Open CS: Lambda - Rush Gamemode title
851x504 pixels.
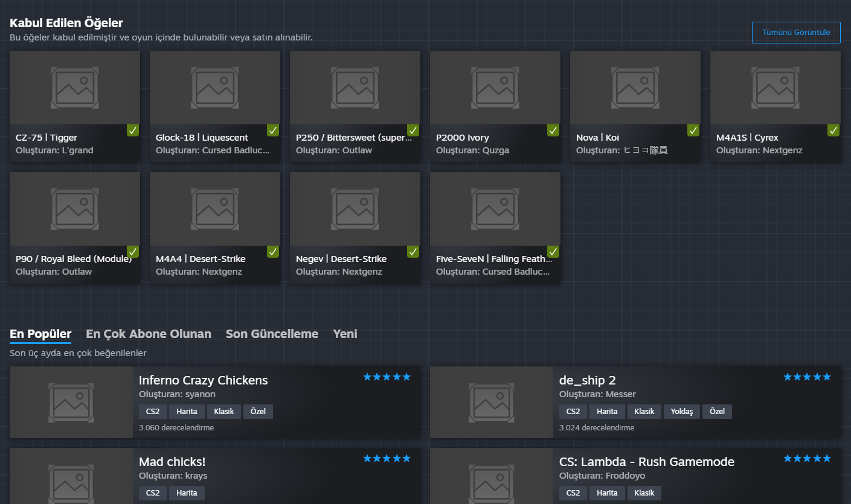[647, 462]
